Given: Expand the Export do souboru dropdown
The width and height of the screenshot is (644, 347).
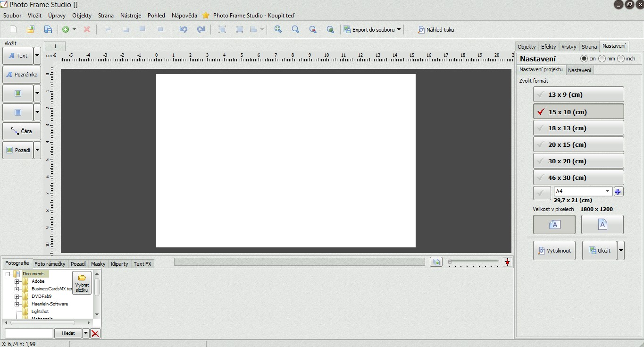Looking at the screenshot, I should [398, 29].
